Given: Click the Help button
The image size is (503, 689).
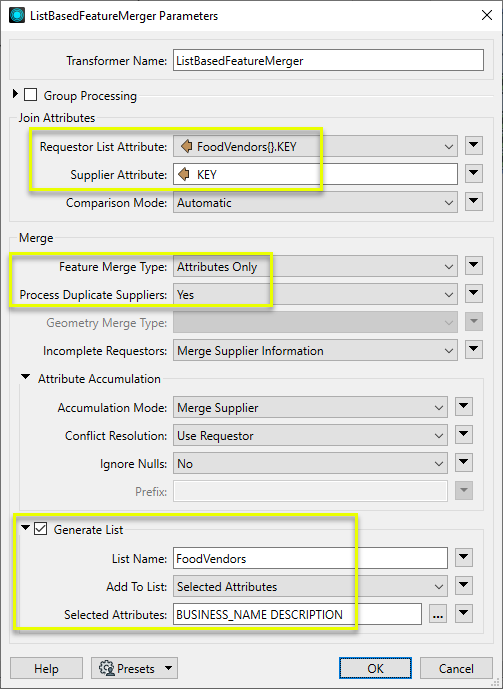Looking at the screenshot, I should (x=46, y=668).
